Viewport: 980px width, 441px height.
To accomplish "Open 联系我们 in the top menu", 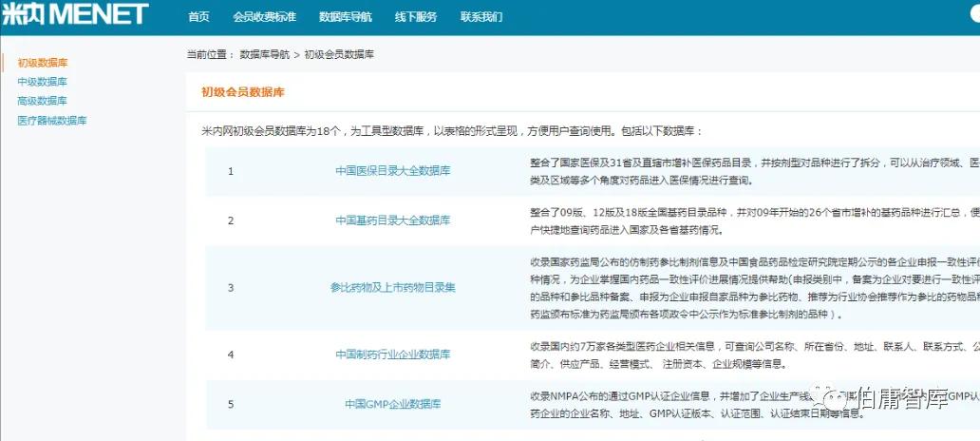I will click(x=481, y=17).
